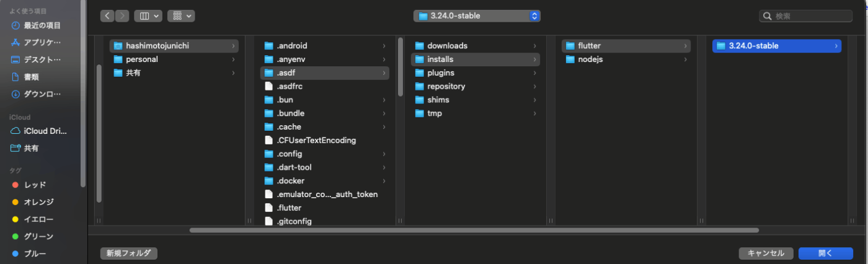
Task: Expand the nodejs folder chevron
Action: click(x=685, y=59)
